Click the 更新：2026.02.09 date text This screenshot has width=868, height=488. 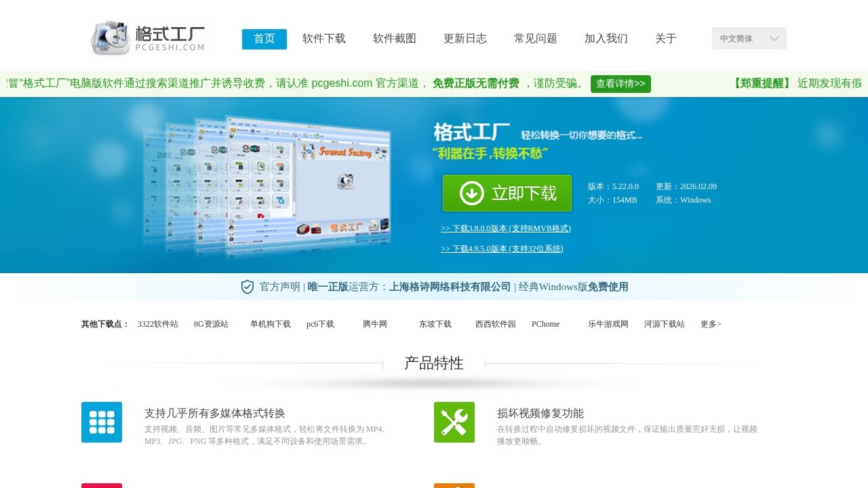point(686,186)
